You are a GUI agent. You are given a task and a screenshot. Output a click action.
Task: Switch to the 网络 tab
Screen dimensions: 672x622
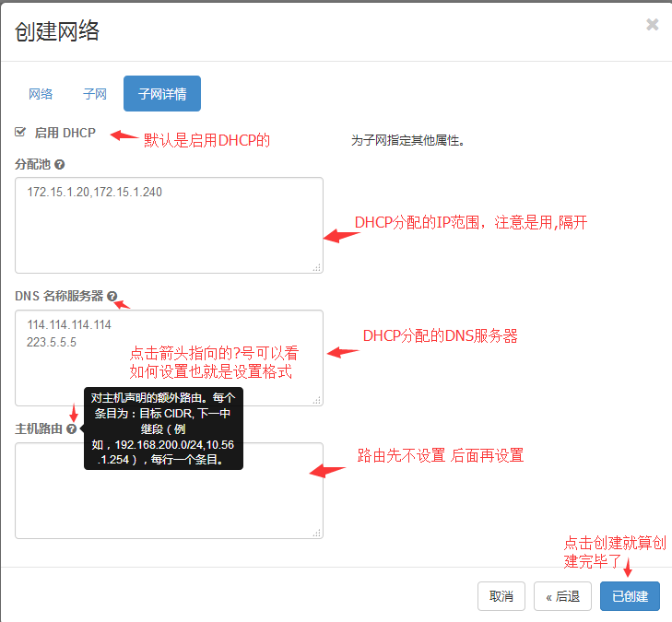coord(41,94)
